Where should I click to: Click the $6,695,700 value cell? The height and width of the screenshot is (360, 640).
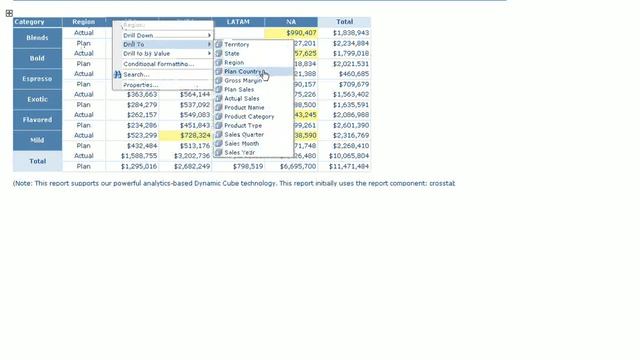tap(291, 166)
